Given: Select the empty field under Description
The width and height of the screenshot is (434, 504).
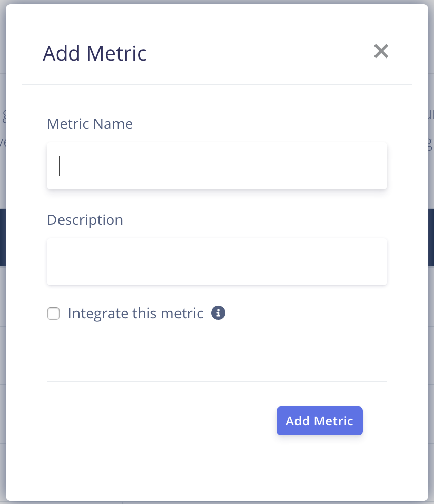Looking at the screenshot, I should (217, 262).
